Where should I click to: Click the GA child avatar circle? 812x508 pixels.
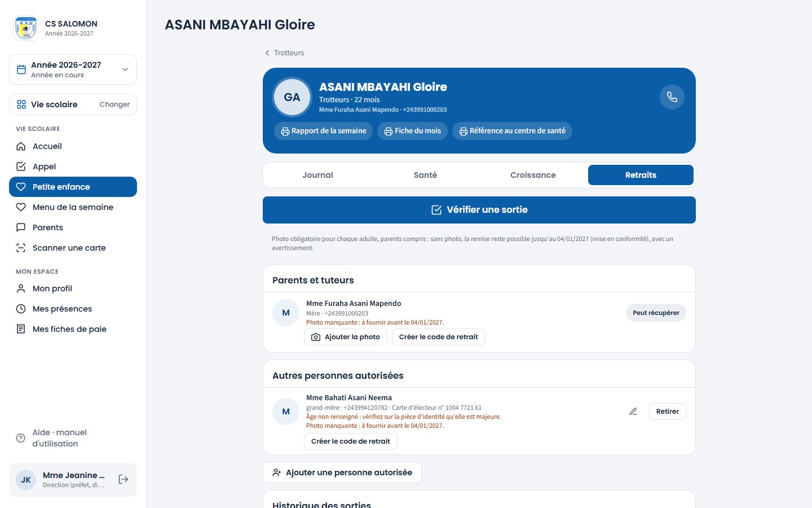292,97
